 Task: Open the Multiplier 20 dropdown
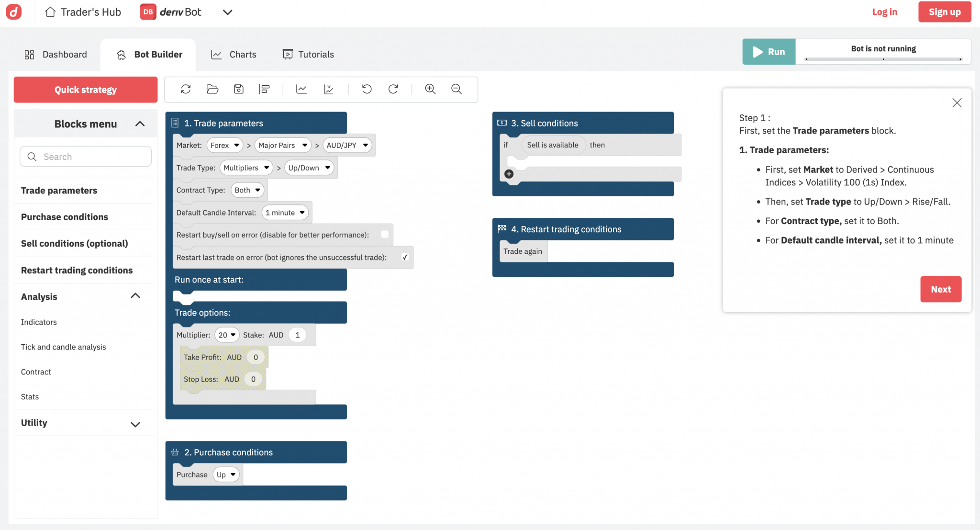(x=227, y=335)
